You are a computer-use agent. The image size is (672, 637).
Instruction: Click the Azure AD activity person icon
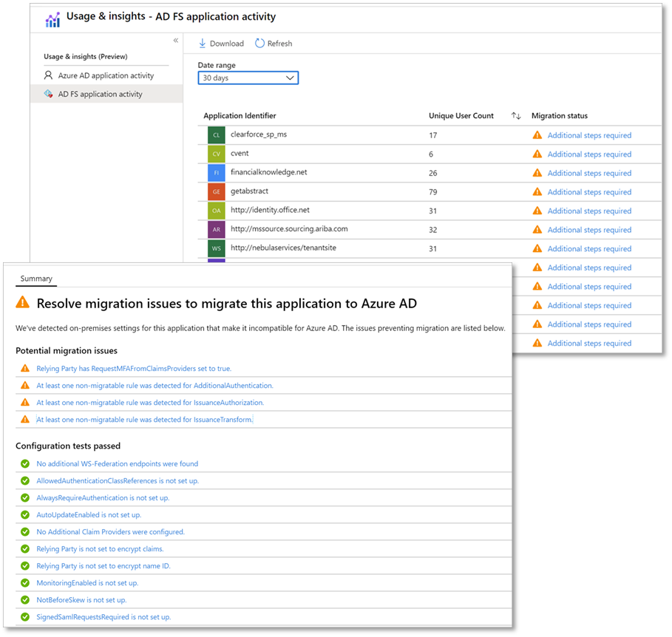49,75
